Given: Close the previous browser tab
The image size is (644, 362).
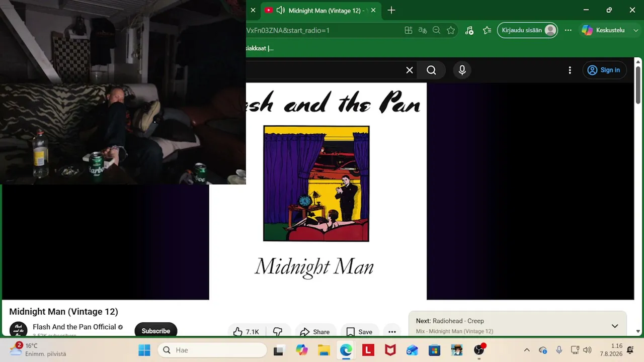Looking at the screenshot, I should coord(253,10).
